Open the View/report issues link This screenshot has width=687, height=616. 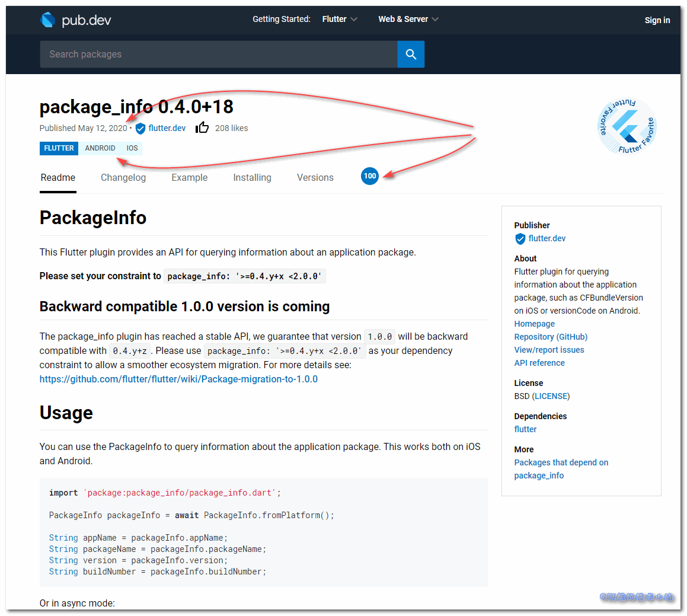click(x=549, y=350)
